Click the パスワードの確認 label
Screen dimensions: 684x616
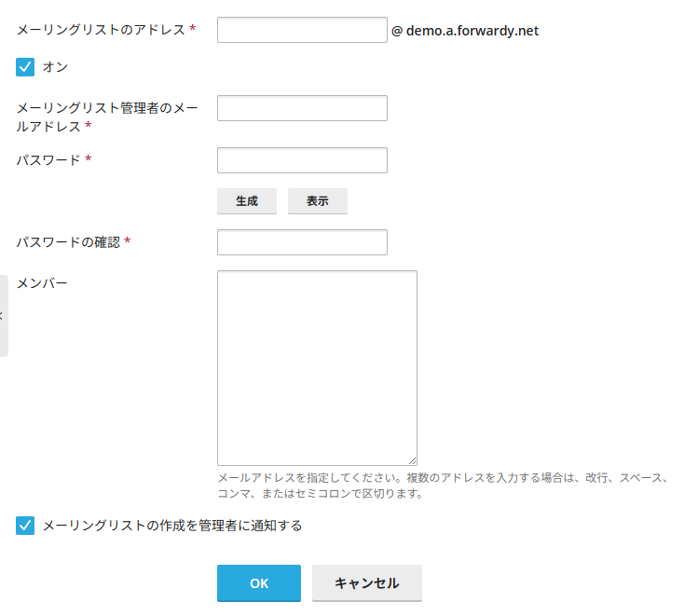(x=68, y=242)
